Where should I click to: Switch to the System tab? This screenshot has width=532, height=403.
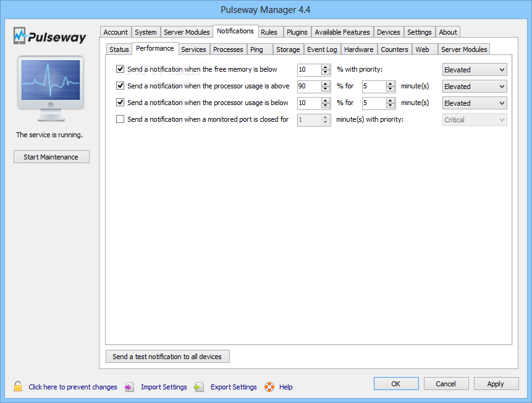point(146,32)
